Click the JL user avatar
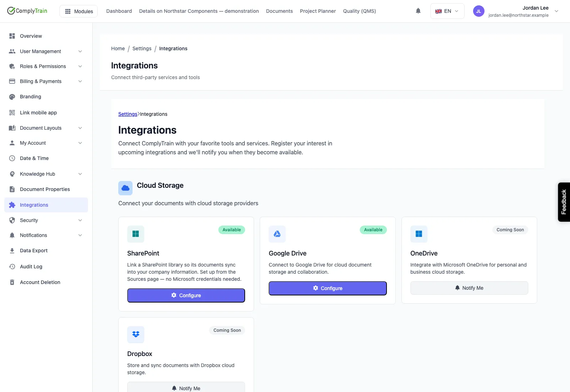This screenshot has width=570, height=392. point(478,11)
